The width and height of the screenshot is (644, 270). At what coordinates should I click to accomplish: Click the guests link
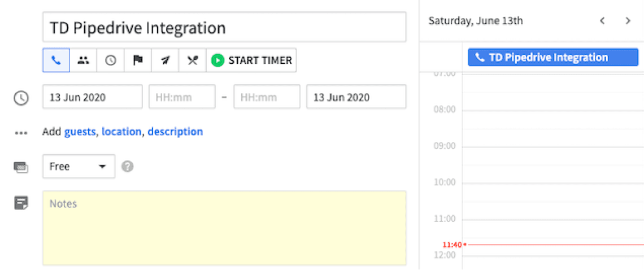coord(81,132)
